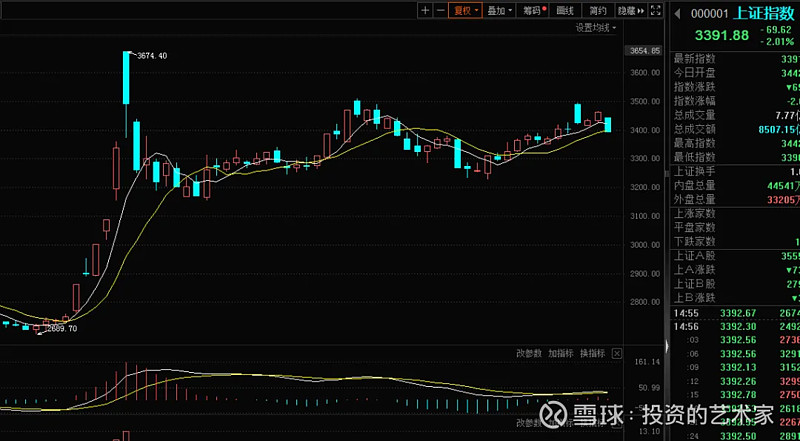Activate the 画线 drawing tool
The height and width of the screenshot is (441, 800).
[x=565, y=10]
